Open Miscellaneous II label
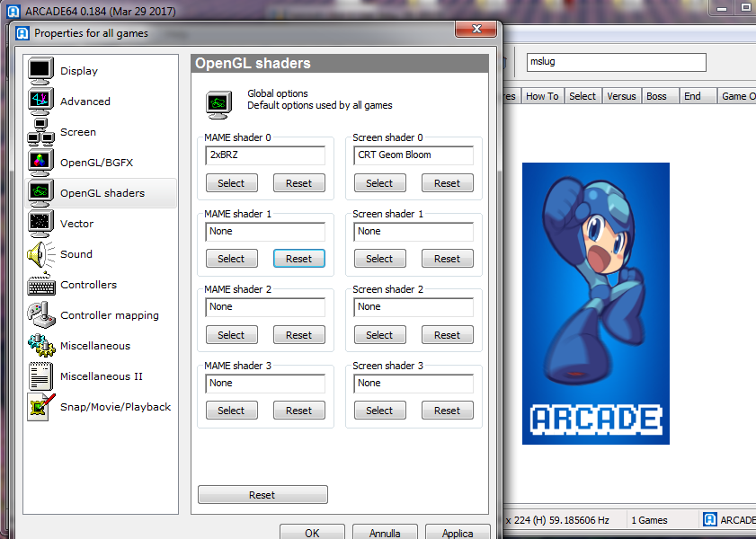Viewport: 756px width, 539px height. tap(102, 376)
